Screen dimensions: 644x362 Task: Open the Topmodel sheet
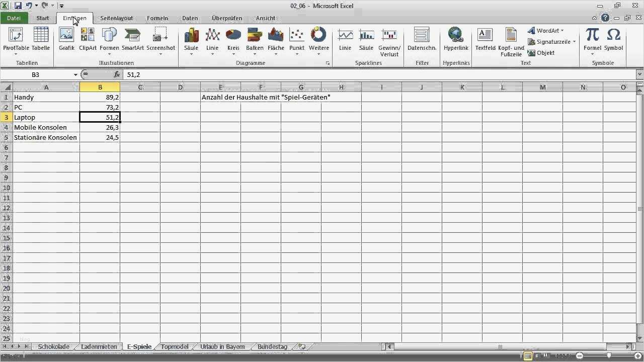[x=175, y=346]
